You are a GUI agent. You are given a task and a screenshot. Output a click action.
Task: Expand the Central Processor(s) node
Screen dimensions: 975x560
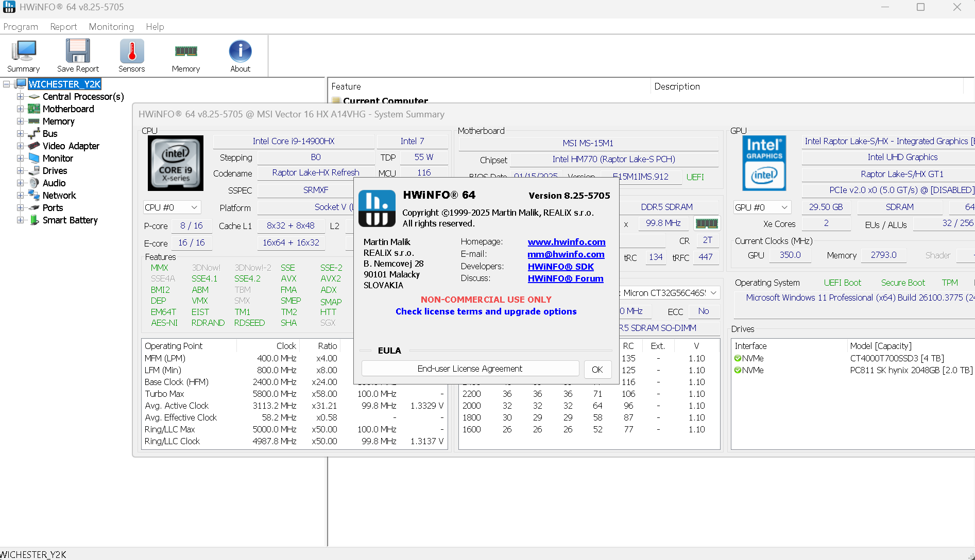click(20, 97)
